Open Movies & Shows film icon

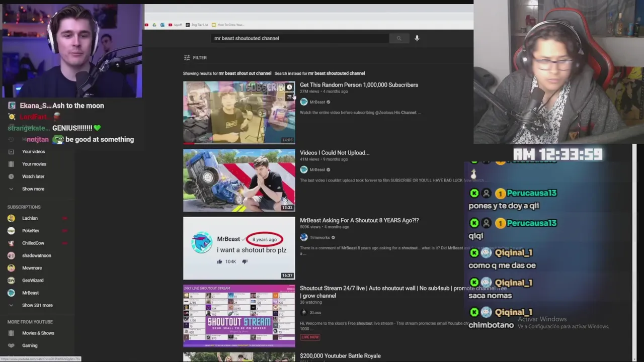point(11,333)
